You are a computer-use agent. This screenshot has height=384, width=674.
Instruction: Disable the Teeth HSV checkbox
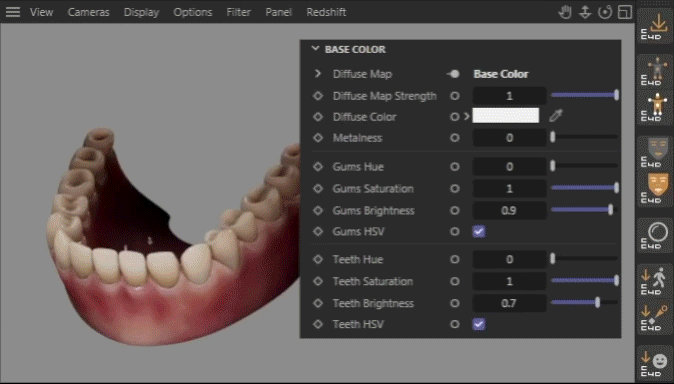[x=479, y=324]
